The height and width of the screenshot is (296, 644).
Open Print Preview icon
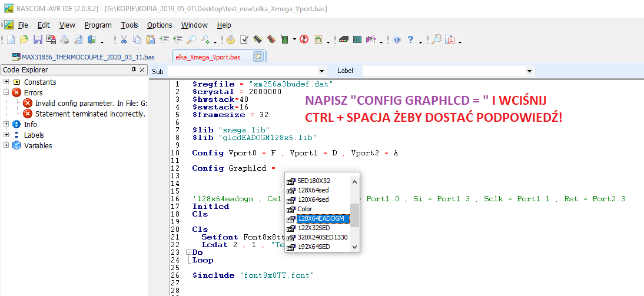pyautogui.click(x=78, y=39)
